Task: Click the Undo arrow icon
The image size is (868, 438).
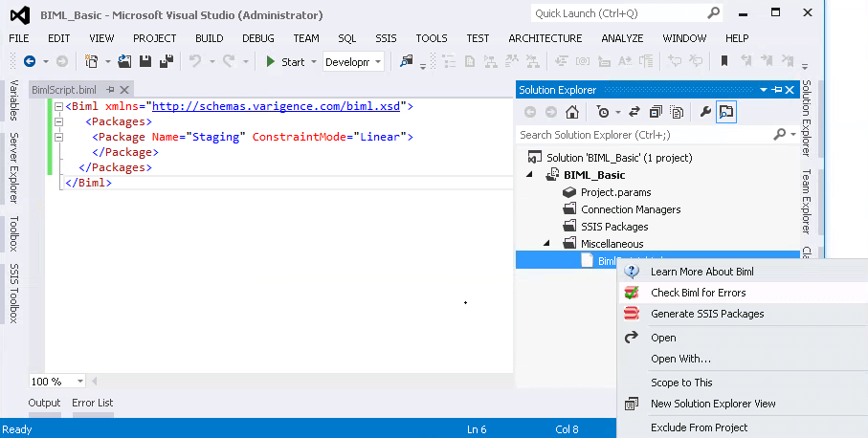Action: coord(195,61)
